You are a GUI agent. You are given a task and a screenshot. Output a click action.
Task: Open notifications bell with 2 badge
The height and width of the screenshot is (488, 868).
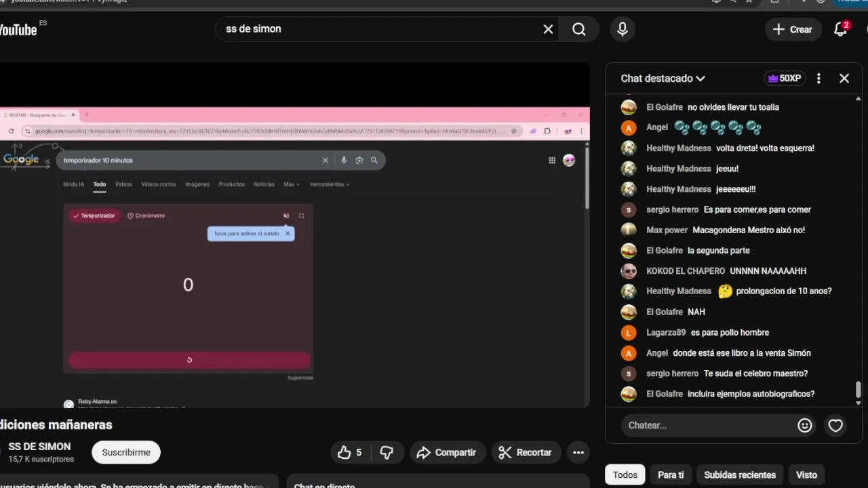[841, 29]
